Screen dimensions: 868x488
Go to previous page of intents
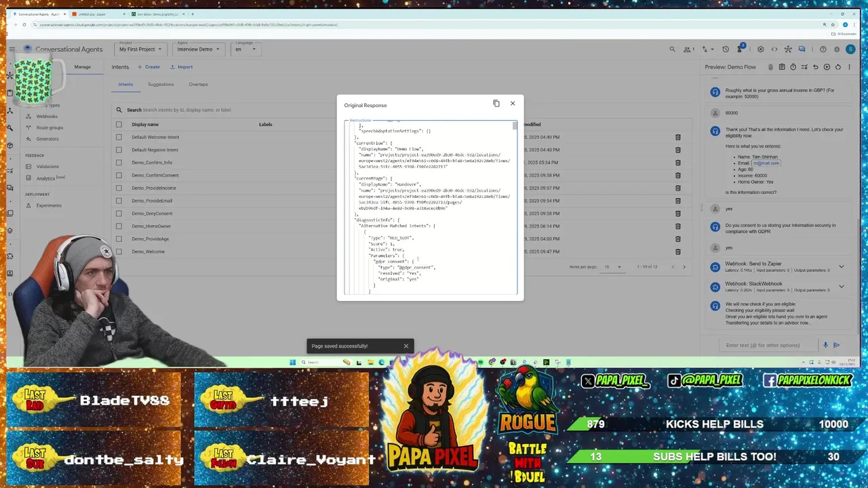pos(673,267)
